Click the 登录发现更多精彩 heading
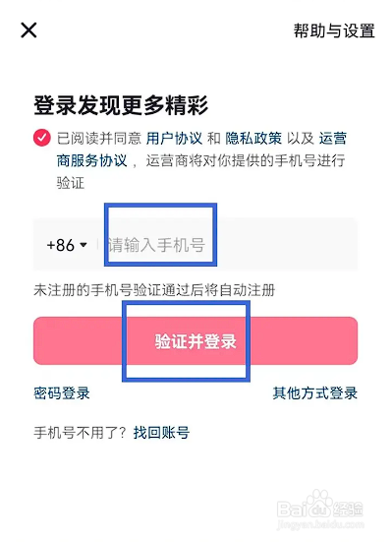The height and width of the screenshot is (542, 392). 121,105
